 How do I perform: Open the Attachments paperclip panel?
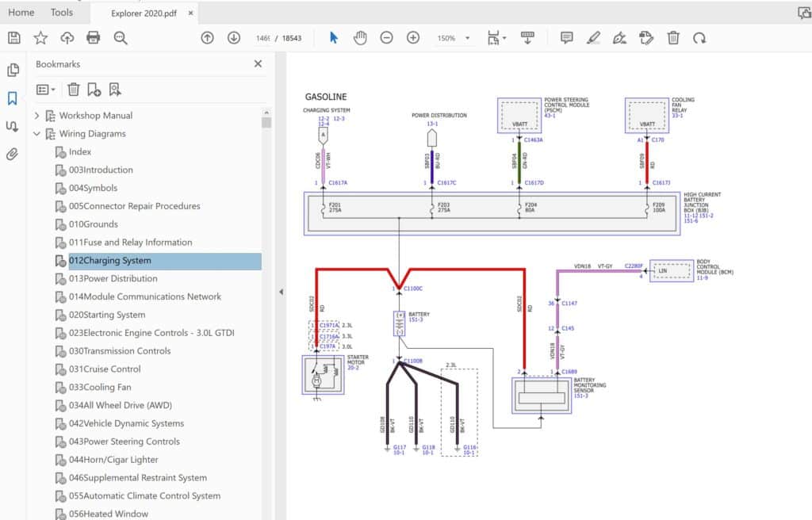[13, 154]
